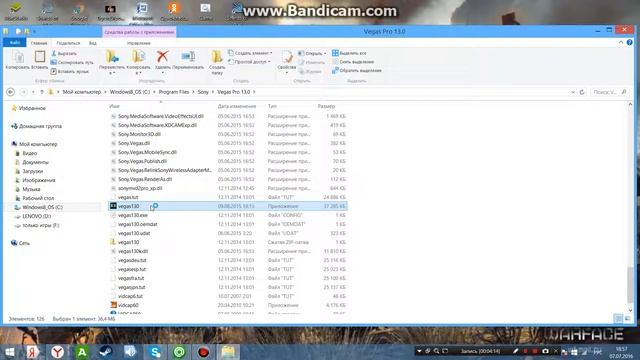Click the Копировать в (Copy to) folder icon
Screen dimensions: 640x360
pyautogui.click(x=138, y=57)
